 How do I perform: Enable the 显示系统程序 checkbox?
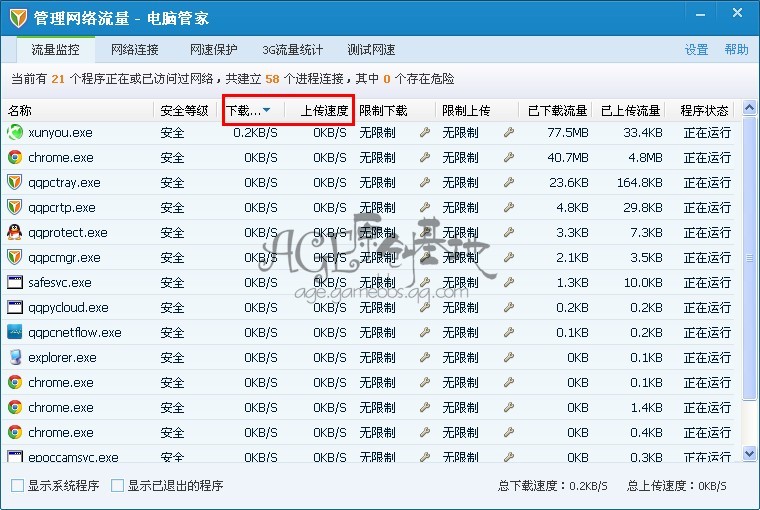tap(17, 485)
